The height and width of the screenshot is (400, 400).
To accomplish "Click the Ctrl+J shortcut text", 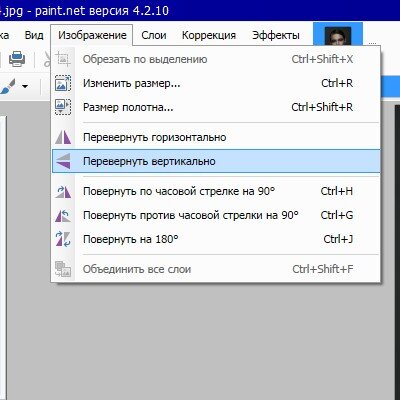I will pos(338,239).
